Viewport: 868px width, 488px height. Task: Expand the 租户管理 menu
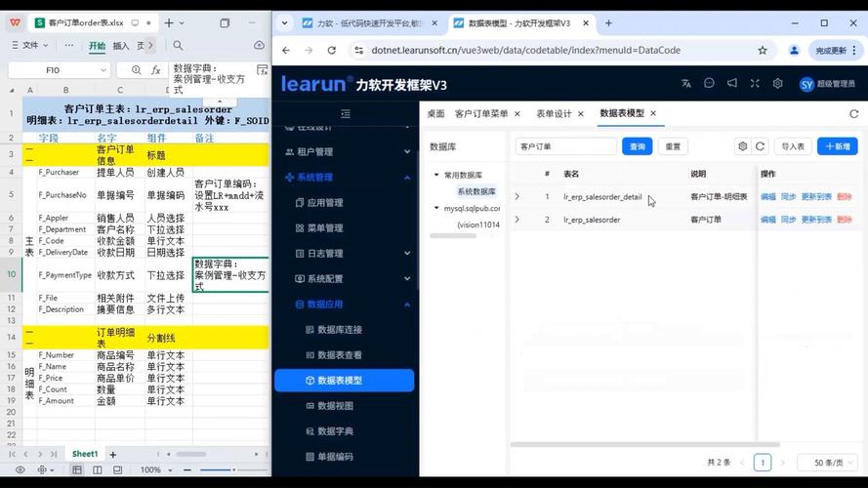[x=347, y=151]
